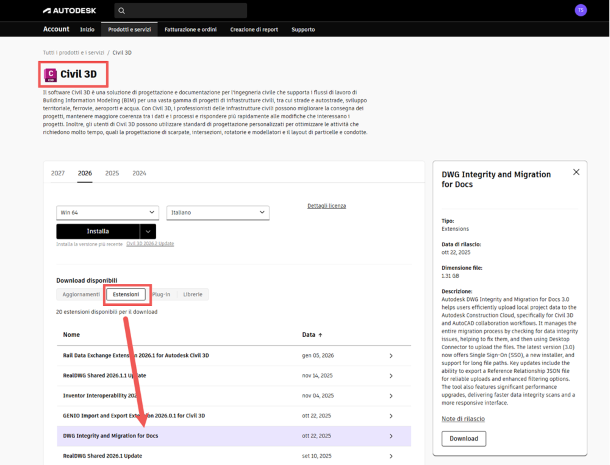This screenshot has height=465, width=610.
Task: Switch to the 2025 version tab
Action: [x=112, y=173]
